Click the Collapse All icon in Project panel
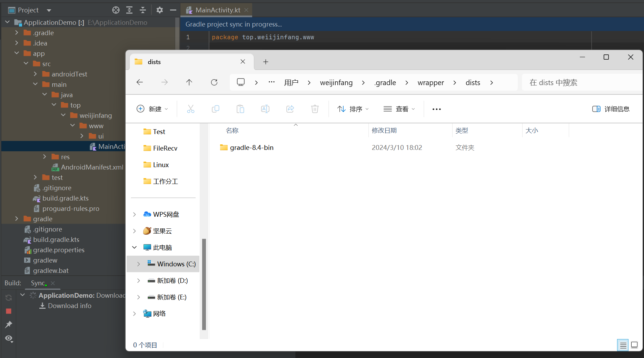 (x=143, y=10)
